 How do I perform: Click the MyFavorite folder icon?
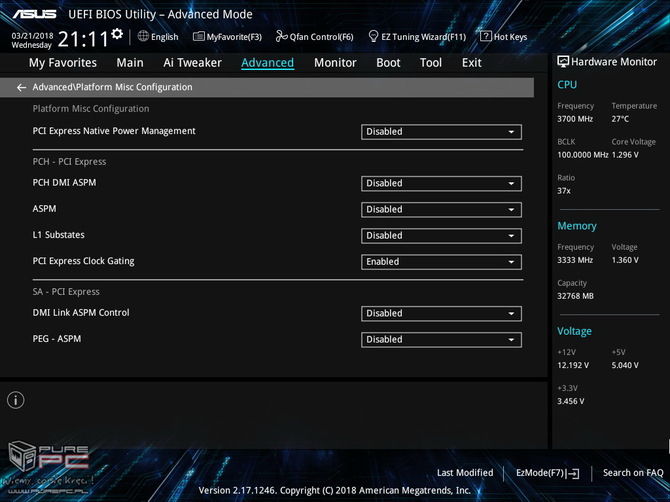coord(199,36)
